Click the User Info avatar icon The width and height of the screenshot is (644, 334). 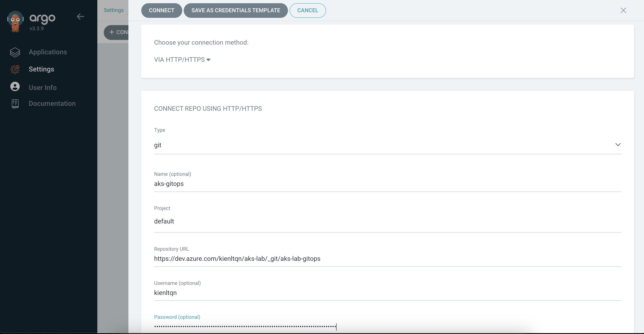pyautogui.click(x=15, y=86)
